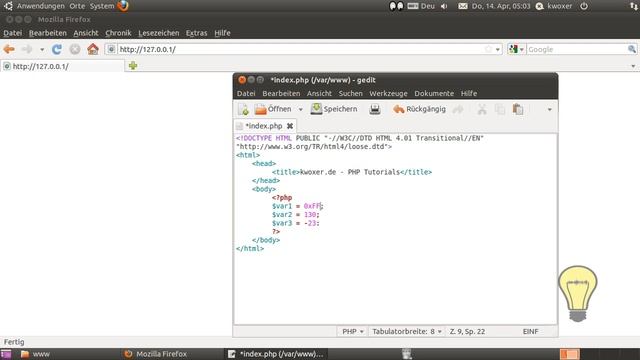Open Firefox Chronik menu

point(118,33)
